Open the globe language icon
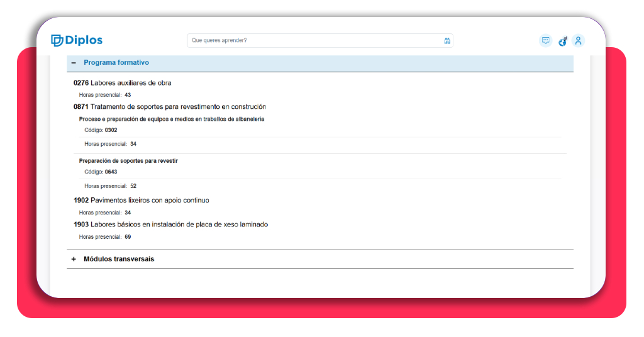The image size is (644, 337). (562, 41)
